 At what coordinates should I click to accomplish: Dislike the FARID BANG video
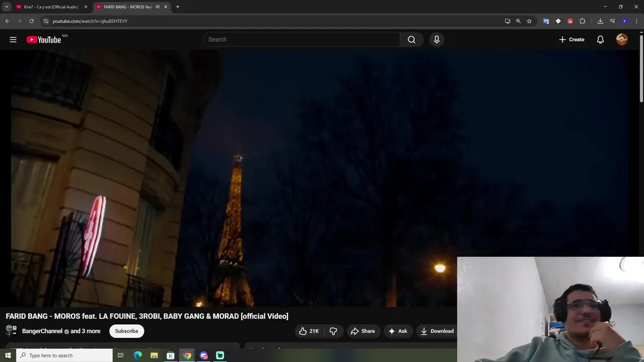[333, 331]
